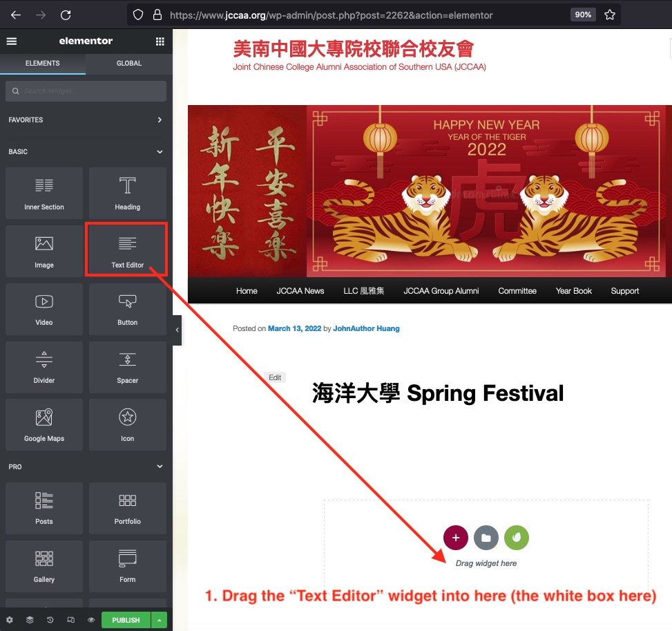
Task: Select the Icon widget
Action: pos(128,424)
